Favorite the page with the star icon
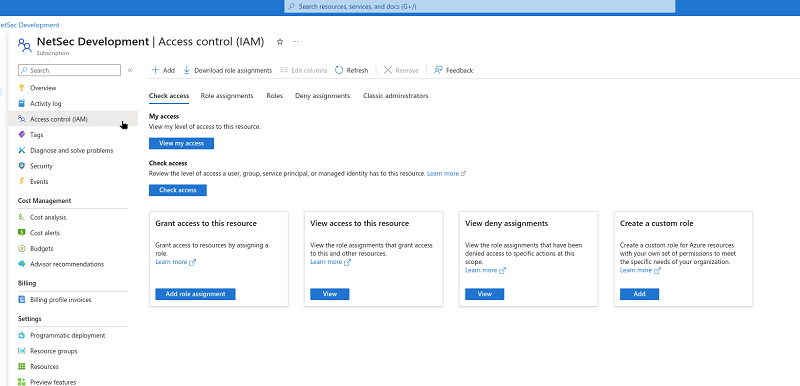 tap(280, 42)
